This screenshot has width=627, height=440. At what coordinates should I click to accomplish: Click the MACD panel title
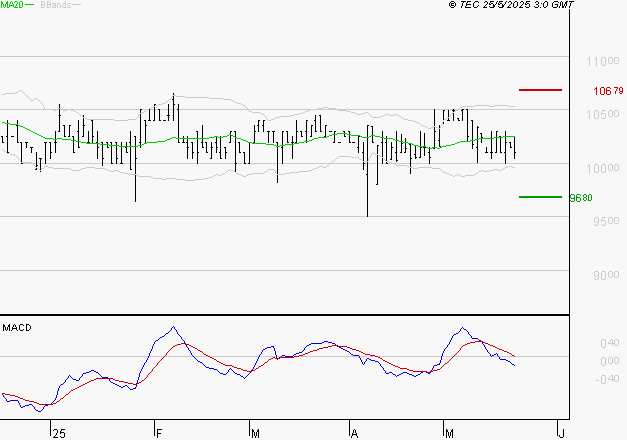click(15, 327)
